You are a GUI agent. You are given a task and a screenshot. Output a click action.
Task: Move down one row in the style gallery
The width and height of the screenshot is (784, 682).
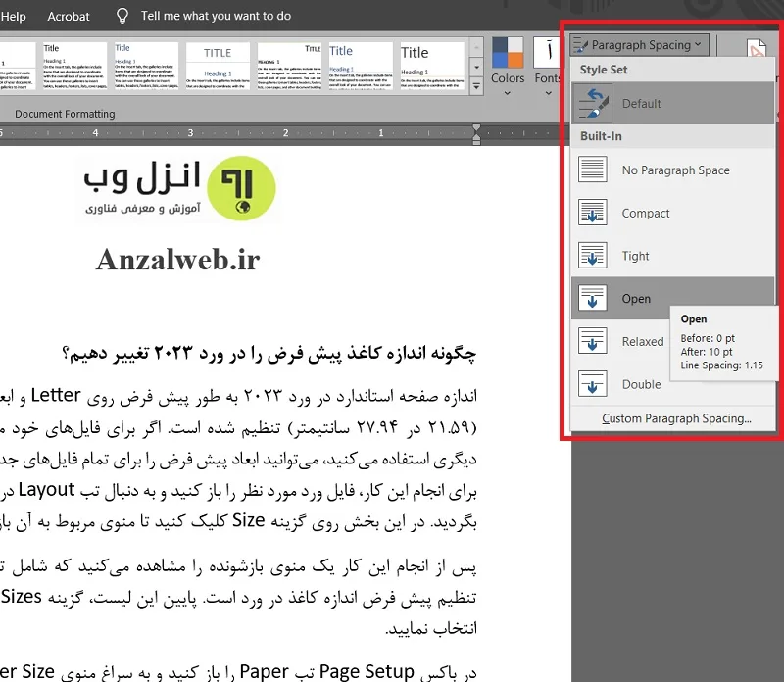point(476,67)
